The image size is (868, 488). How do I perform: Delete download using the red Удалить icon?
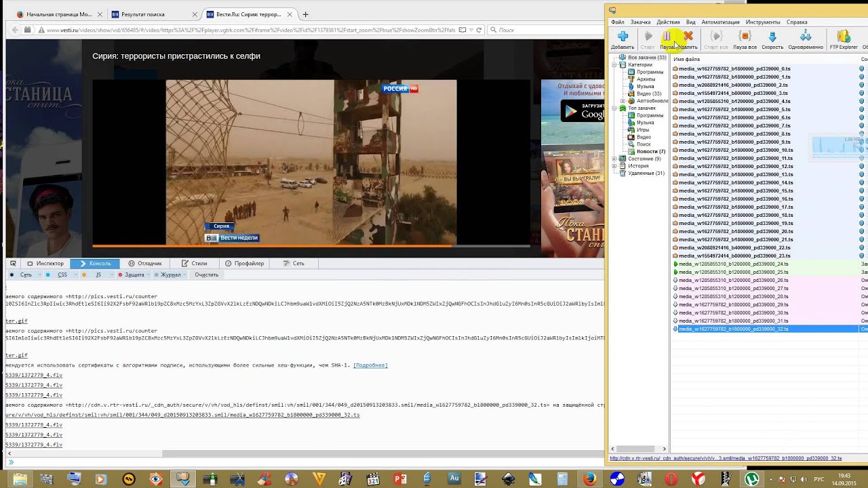pos(688,36)
